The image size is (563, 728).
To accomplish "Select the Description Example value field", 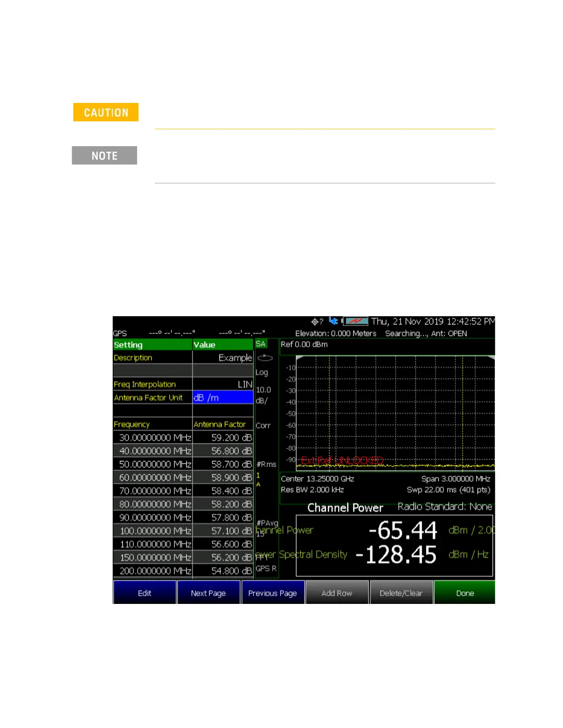I will tap(223, 358).
